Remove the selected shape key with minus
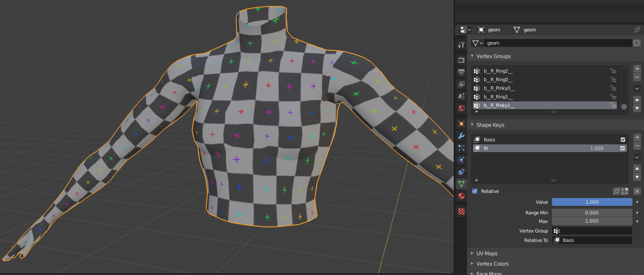Viewport: 644px width, 275px height. (x=637, y=146)
